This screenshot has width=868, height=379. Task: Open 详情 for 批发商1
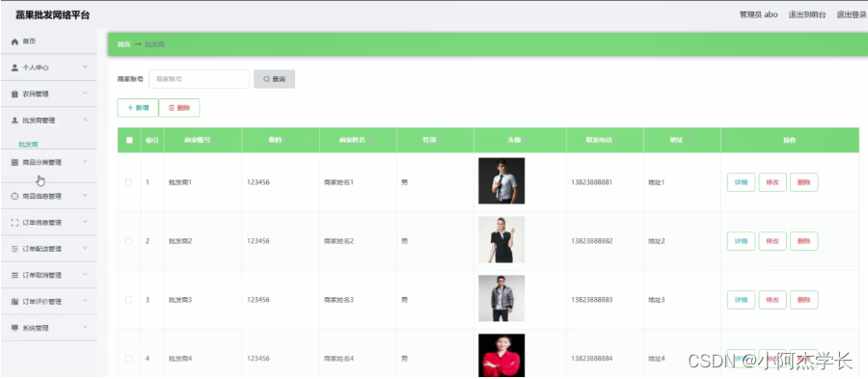coord(741,182)
